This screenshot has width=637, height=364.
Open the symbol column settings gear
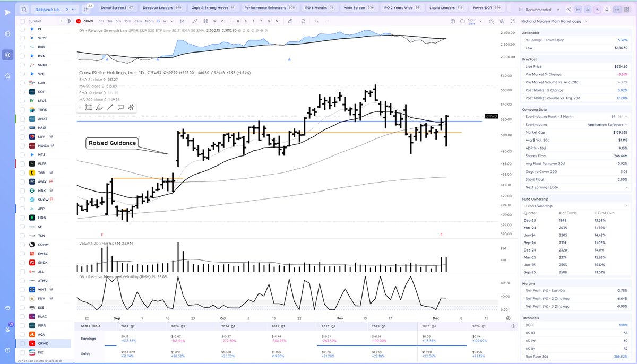pyautogui.click(x=68, y=21)
